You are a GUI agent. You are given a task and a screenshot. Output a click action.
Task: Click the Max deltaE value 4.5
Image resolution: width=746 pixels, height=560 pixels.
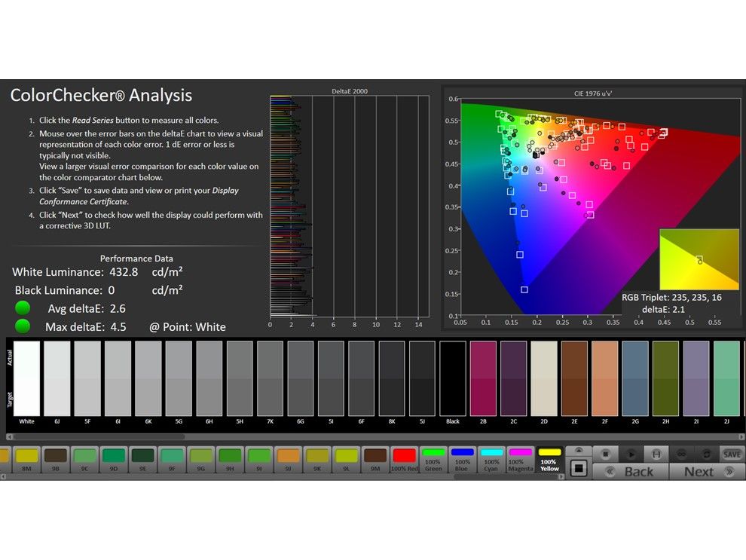pos(118,327)
